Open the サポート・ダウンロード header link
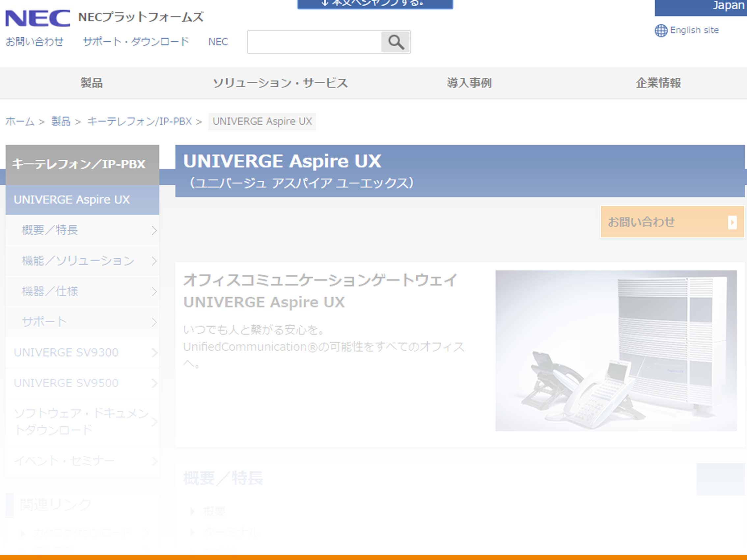Viewport: 747px width, 560px height. (x=136, y=41)
